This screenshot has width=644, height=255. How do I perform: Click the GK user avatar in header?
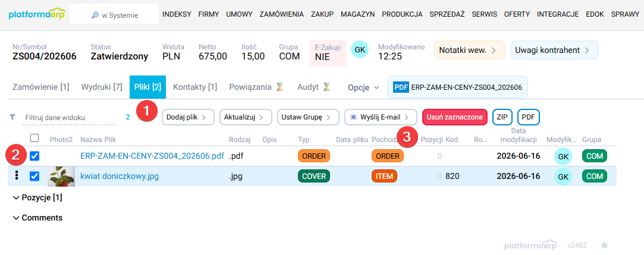360,50
